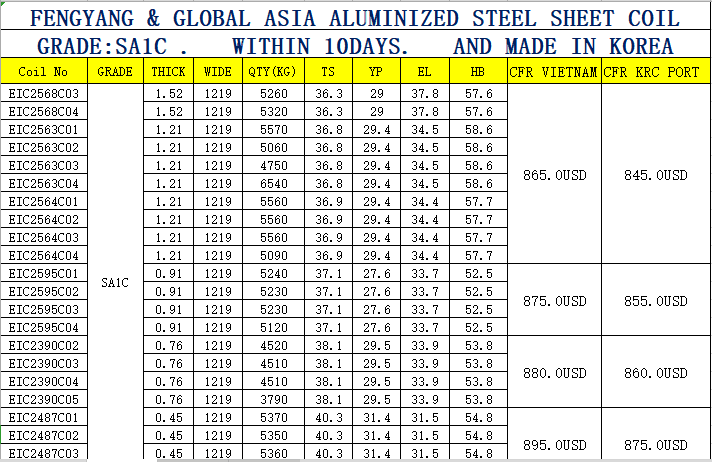The width and height of the screenshot is (712, 462).
Task: Click the 'HB' header cell
Action: click(x=478, y=71)
